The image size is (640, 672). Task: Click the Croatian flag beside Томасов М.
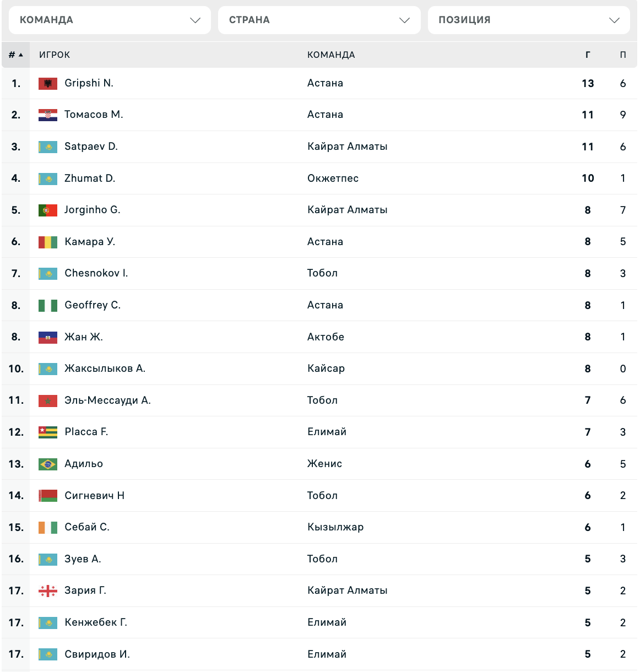click(48, 115)
